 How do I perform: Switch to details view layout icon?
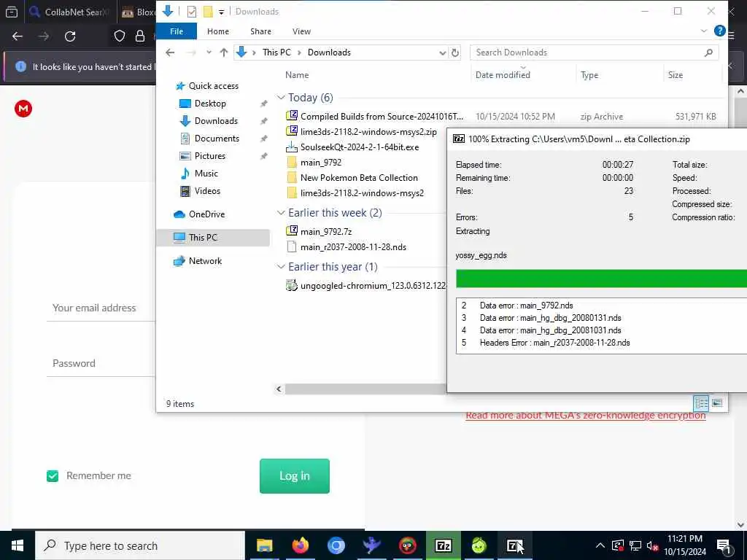(x=701, y=403)
